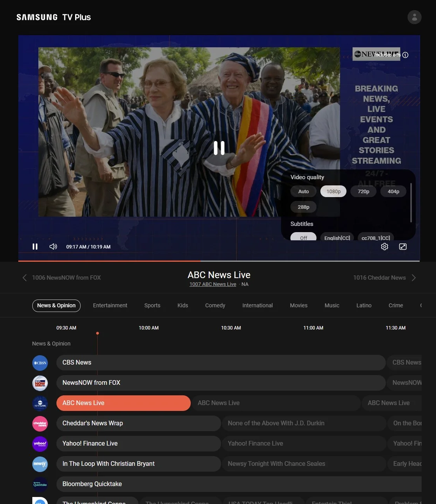Viewport: 436px width, 504px height.
Task: Open the player settings gear icon
Action: coord(385,247)
